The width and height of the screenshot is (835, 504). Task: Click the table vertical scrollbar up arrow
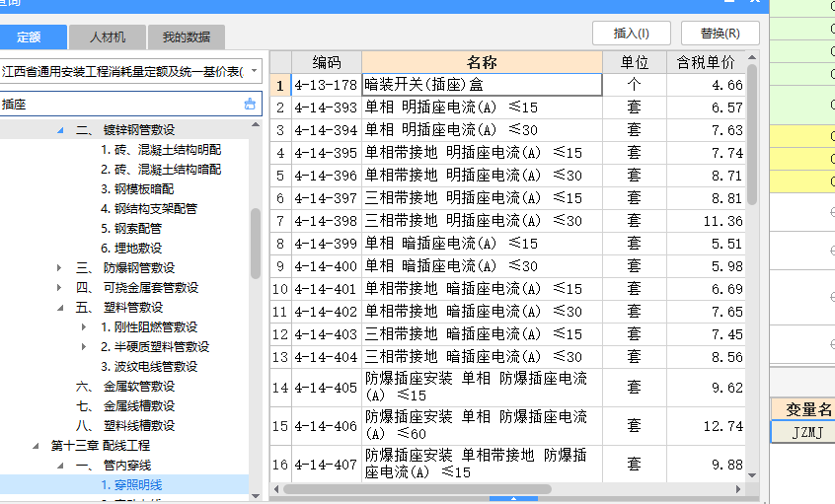coord(752,57)
